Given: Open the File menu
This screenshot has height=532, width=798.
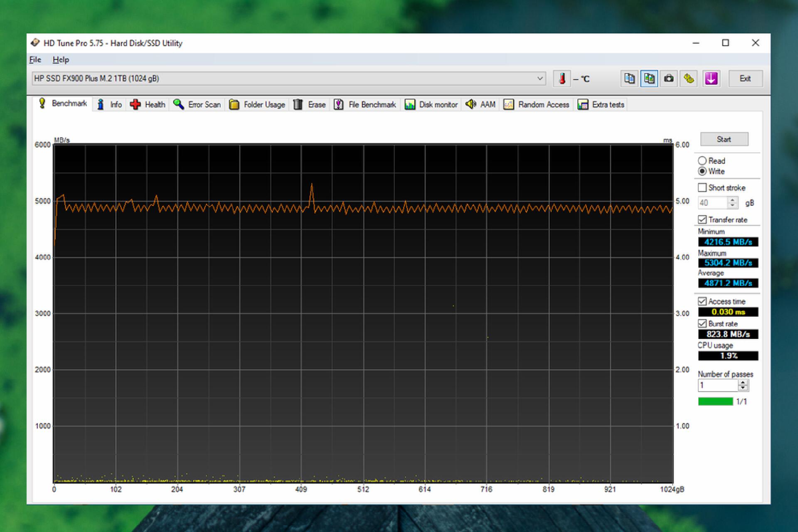Looking at the screenshot, I should [x=35, y=60].
